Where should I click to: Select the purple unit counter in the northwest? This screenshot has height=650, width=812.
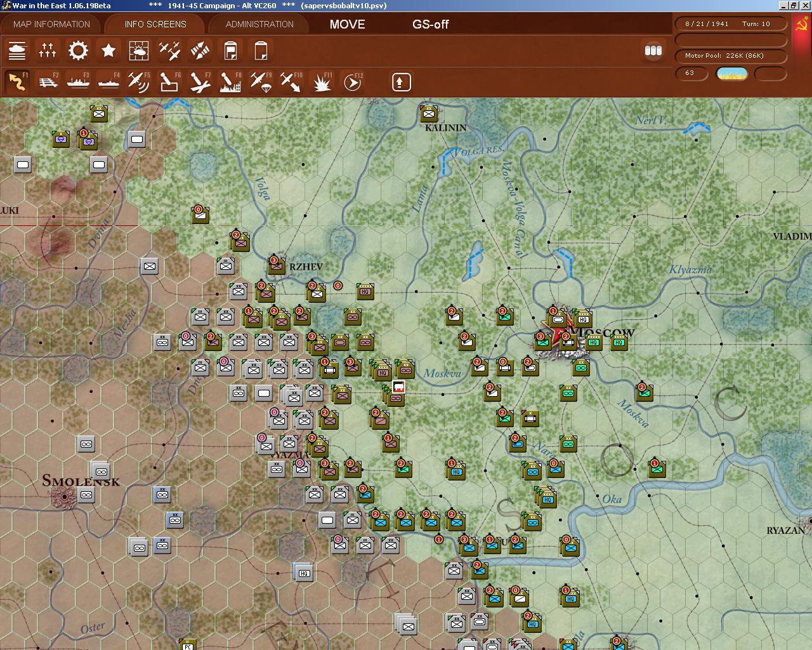(61, 139)
